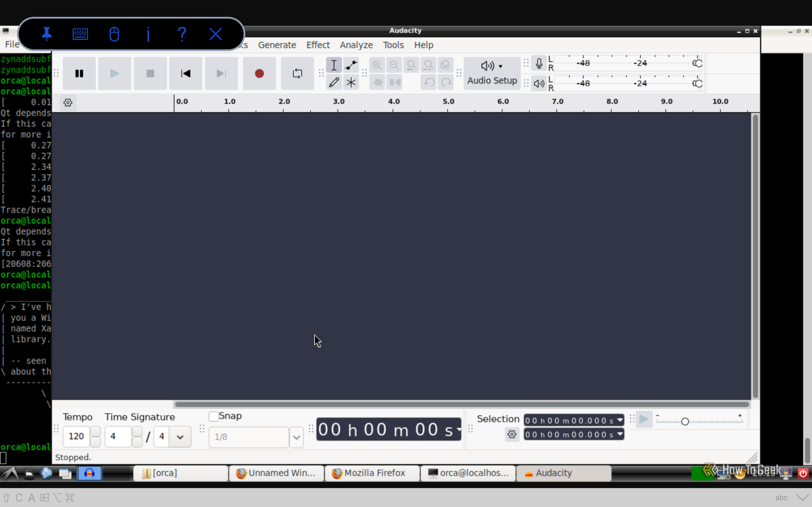
Task: Click the keyboard icon in overlay toolbar
Action: pyautogui.click(x=80, y=34)
